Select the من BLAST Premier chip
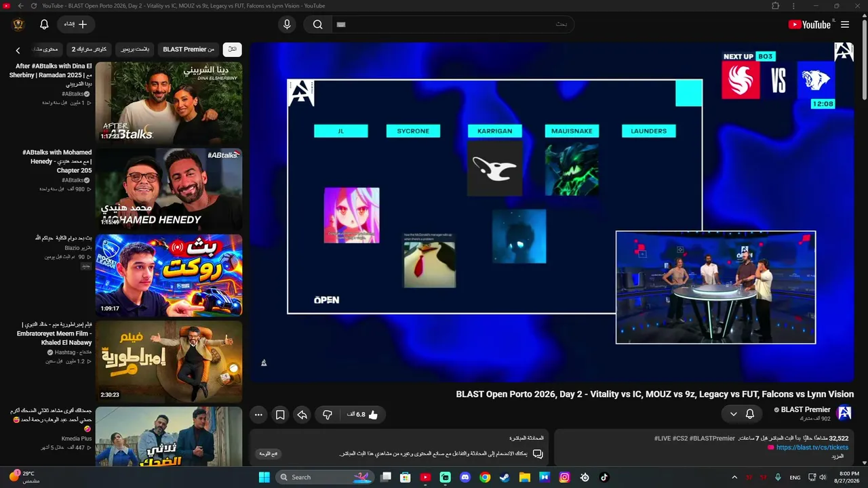 pyautogui.click(x=189, y=49)
